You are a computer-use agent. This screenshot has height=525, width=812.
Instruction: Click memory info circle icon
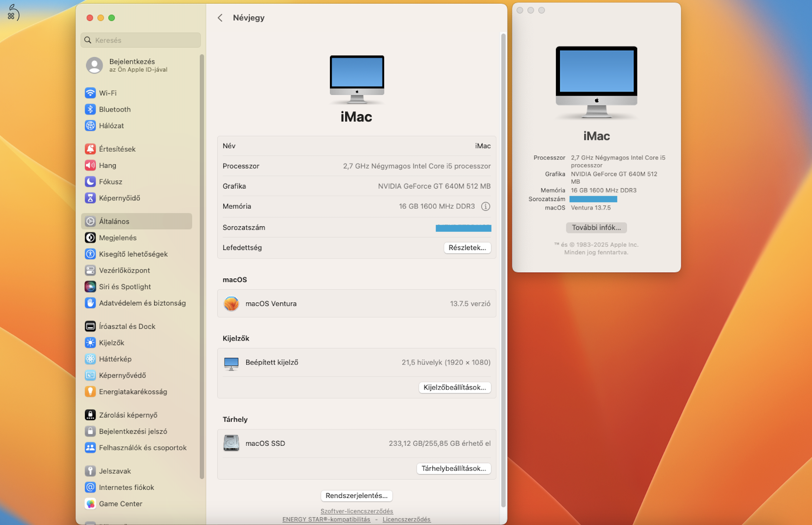(x=485, y=206)
